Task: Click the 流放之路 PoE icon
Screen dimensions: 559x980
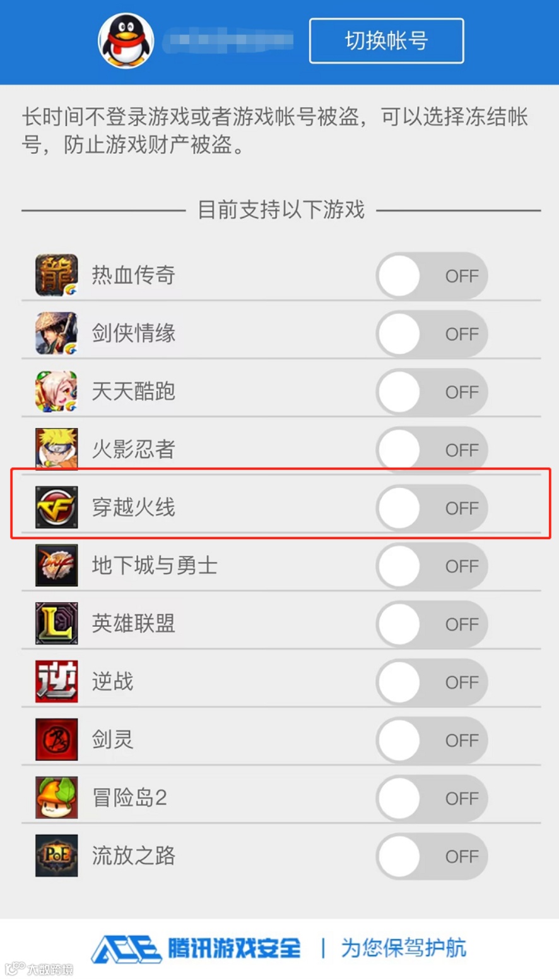Action: pos(57,855)
